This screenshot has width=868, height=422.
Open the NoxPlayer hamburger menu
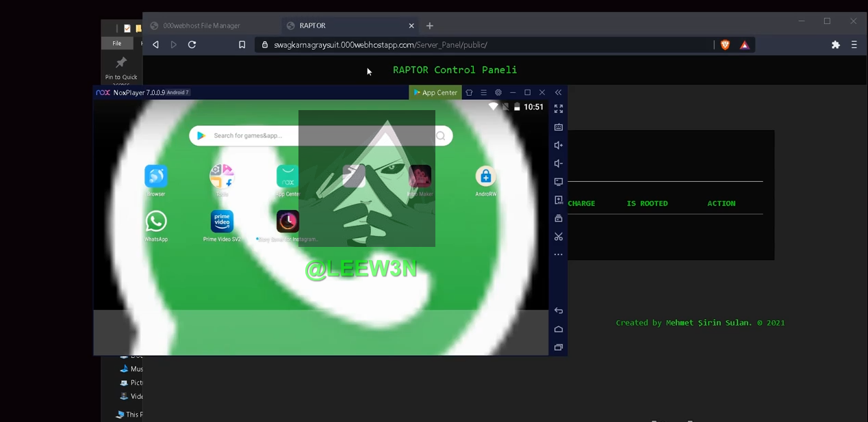pos(483,92)
